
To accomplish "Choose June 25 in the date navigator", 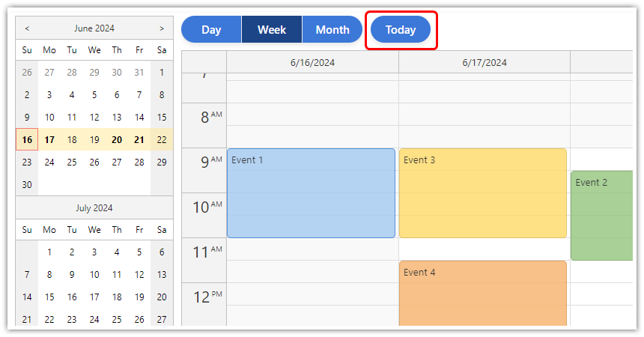I will point(72,162).
